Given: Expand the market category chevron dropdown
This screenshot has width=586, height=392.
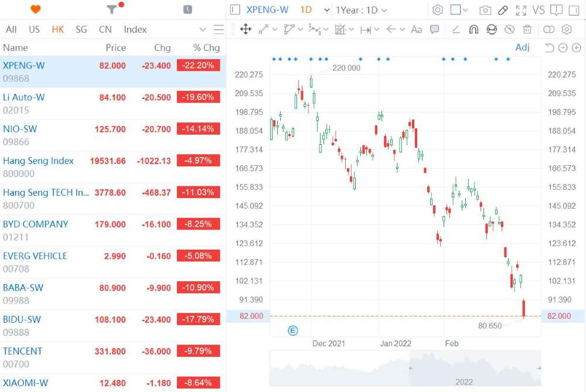Looking at the screenshot, I should (x=202, y=29).
